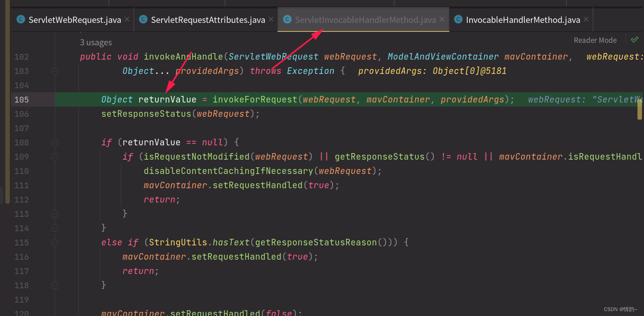Click line number 116
644x316 pixels.
(x=22, y=257)
